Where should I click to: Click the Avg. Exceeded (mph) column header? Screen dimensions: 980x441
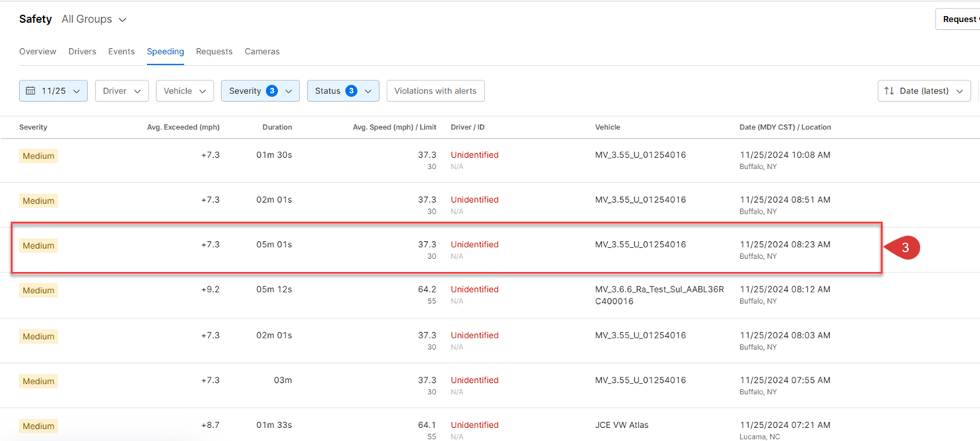click(183, 127)
